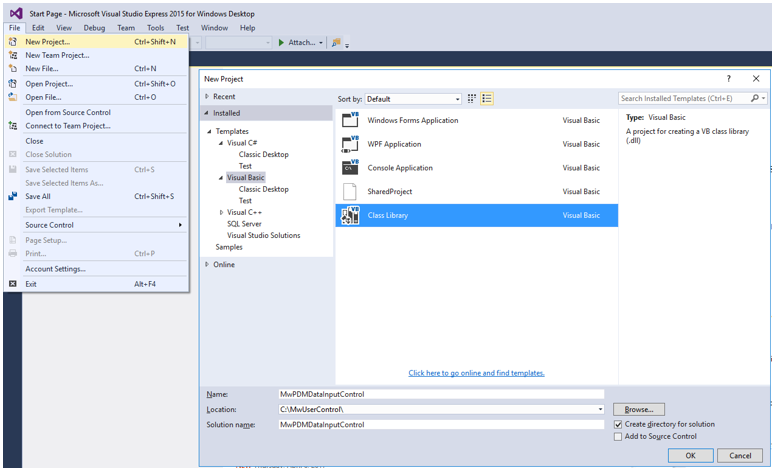Viewport: 776px width, 471px height.
Task: Collapse the Installed section
Action: tap(207, 113)
